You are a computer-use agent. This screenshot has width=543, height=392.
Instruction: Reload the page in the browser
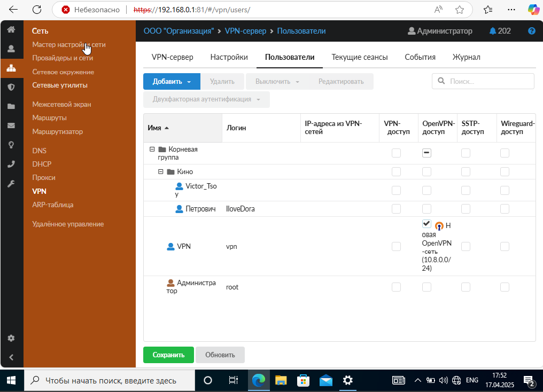pos(37,10)
